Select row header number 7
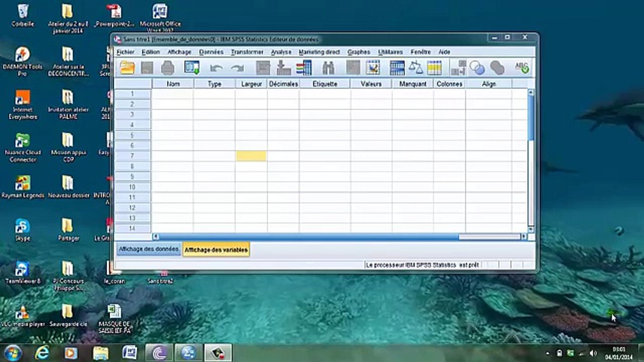Image resolution: width=644 pixels, height=362 pixels. coord(133,156)
